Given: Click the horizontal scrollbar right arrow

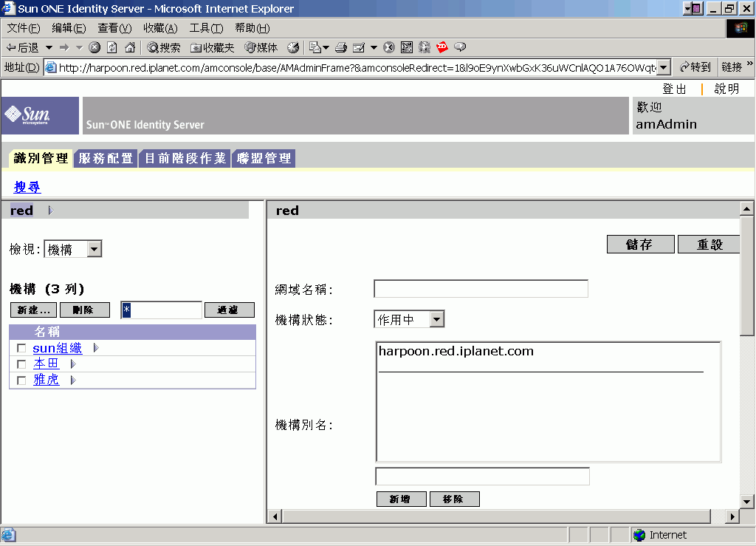Looking at the screenshot, I should pos(732,516).
